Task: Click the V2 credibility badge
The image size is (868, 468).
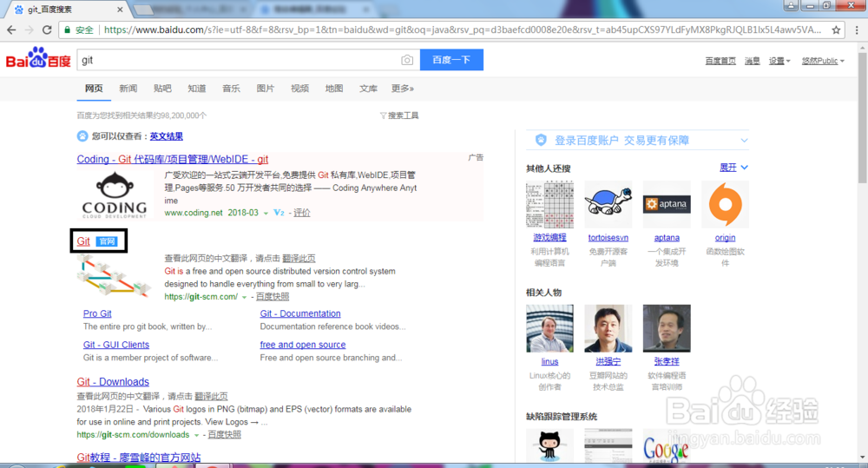Action: 279,213
